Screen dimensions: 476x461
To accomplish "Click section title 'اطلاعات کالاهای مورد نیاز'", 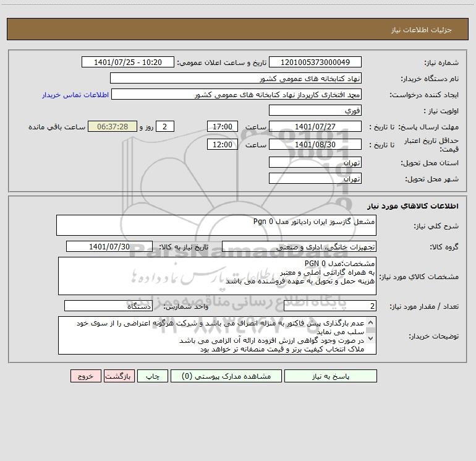I will pos(412,206).
